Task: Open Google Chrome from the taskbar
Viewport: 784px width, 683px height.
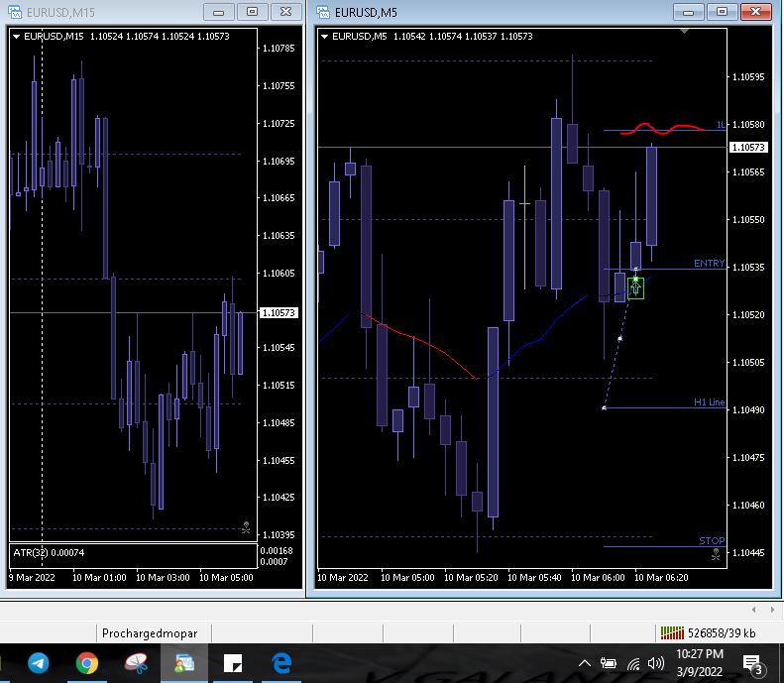Action: [x=87, y=663]
